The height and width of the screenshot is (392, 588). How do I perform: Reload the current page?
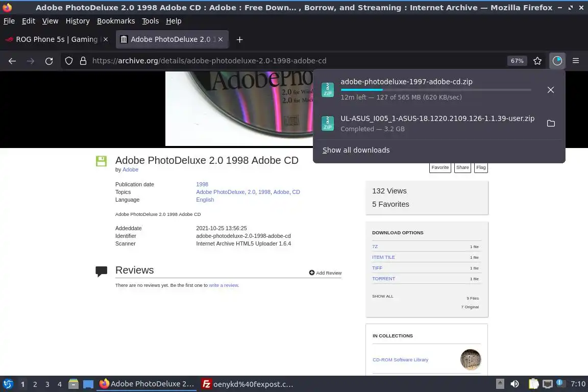(49, 61)
